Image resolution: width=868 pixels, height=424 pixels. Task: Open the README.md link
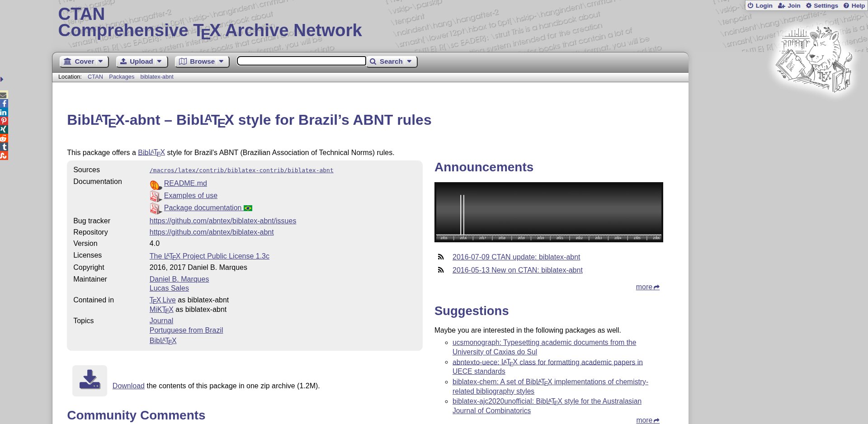[x=185, y=183]
